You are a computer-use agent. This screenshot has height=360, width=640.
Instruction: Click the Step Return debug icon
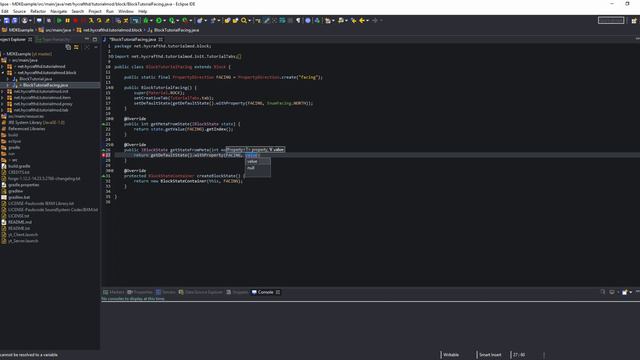(x=107, y=20)
